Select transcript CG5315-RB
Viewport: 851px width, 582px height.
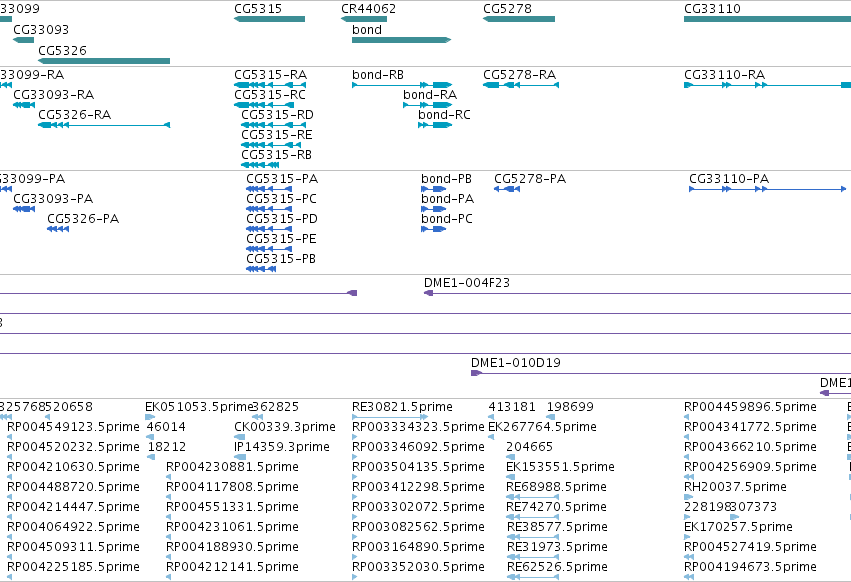coord(276,155)
